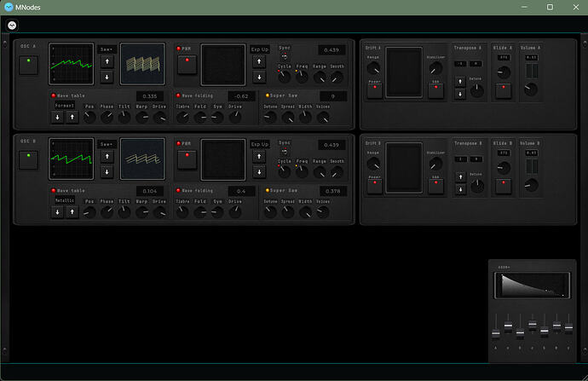Click OSC B Wave table up arrow
This screenshot has height=381, width=588.
[x=72, y=212]
